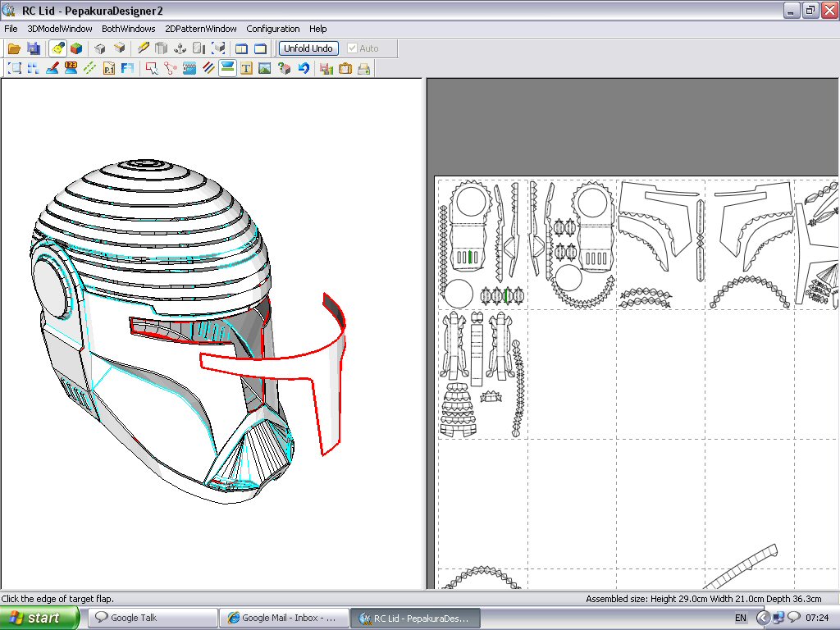Image resolution: width=840 pixels, height=630 pixels.
Task: Open the 3DModelWindow menu
Action: tap(59, 29)
